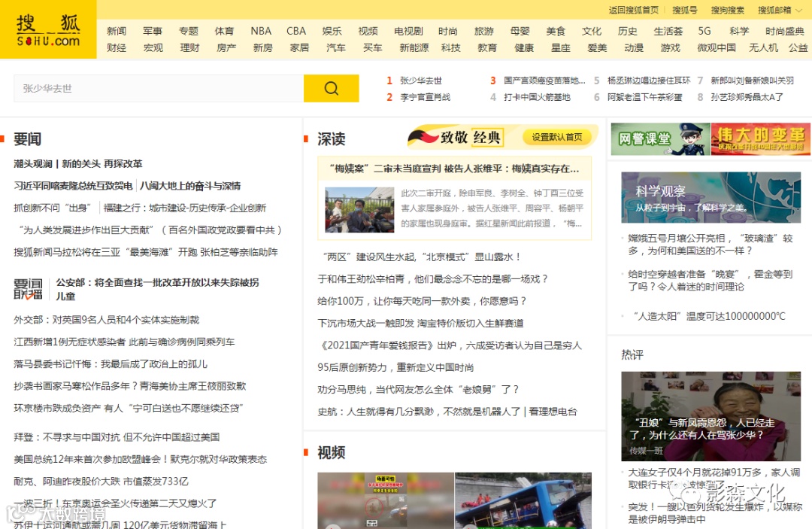
Task: Open the 网警课堂 banner
Action: pyautogui.click(x=660, y=139)
